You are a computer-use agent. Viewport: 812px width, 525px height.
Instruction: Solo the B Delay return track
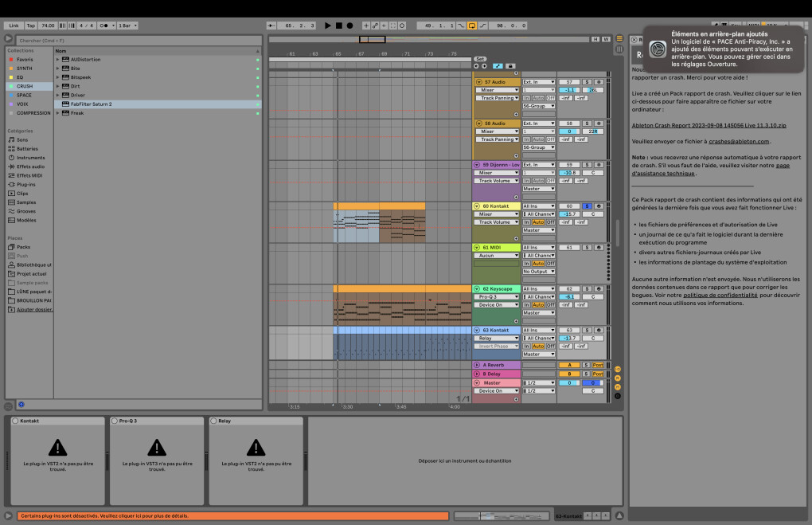click(x=586, y=374)
